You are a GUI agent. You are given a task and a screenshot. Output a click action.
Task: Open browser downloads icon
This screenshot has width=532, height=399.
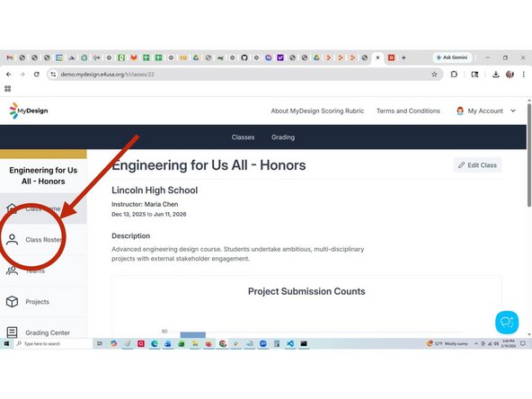[x=496, y=75]
